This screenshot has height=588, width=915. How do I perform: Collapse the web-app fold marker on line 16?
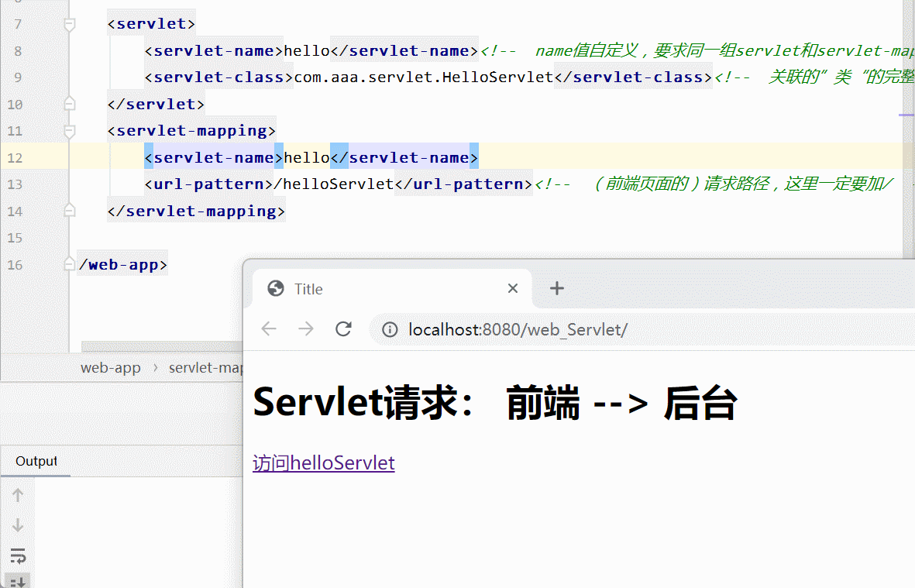point(69,264)
